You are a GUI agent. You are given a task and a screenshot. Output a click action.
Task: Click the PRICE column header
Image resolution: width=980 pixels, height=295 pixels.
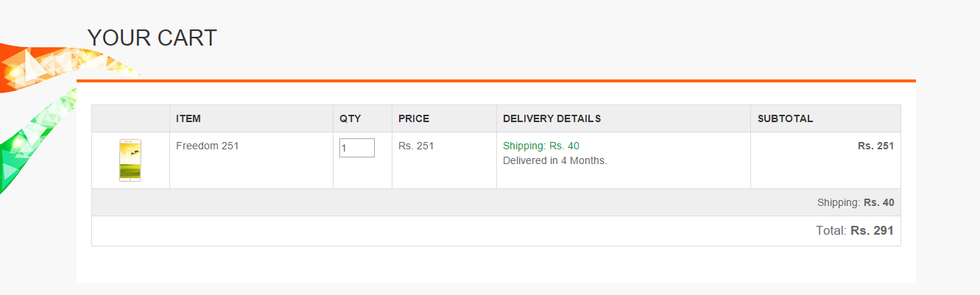414,118
